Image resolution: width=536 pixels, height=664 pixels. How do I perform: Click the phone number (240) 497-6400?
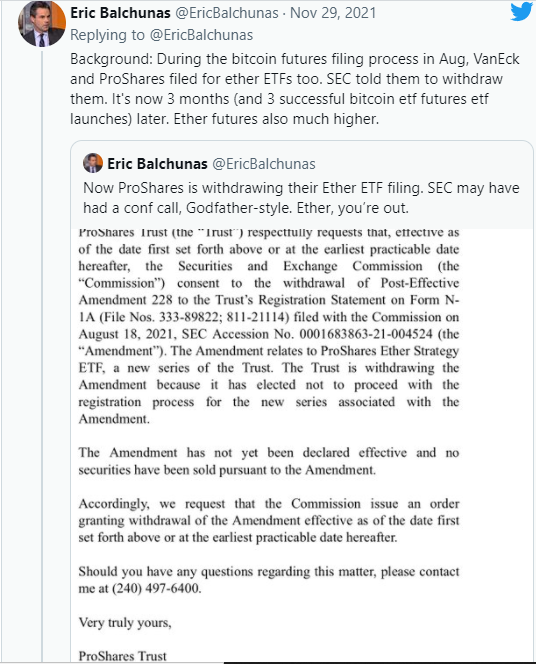(156, 588)
